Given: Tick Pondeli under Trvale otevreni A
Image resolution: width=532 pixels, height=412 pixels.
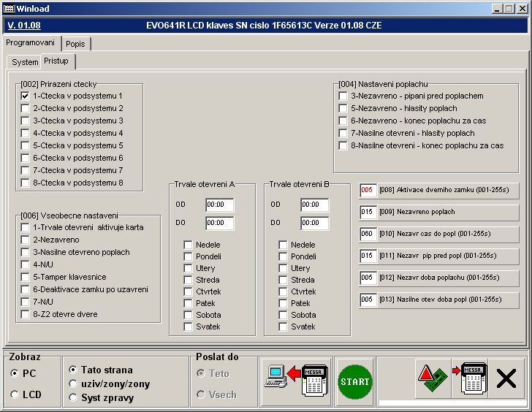Looking at the screenshot, I should 188,256.
